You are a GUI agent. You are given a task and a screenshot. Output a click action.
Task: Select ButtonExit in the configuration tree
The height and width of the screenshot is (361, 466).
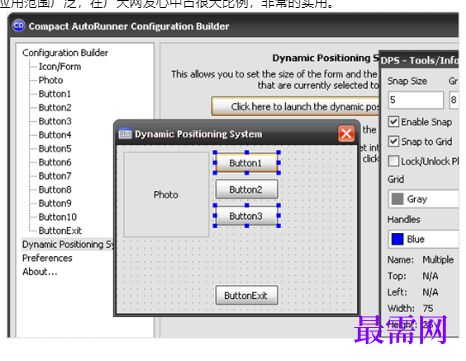(x=60, y=230)
